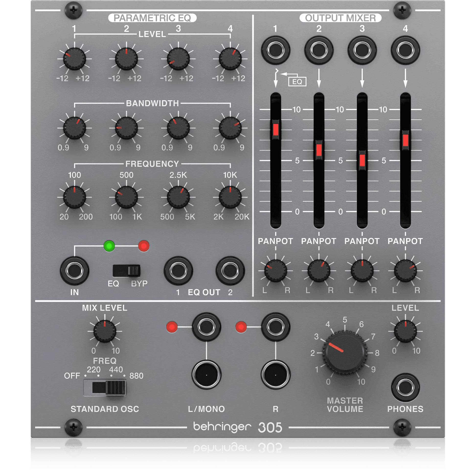Click the upper L/MONO output jack

[x=206, y=327]
